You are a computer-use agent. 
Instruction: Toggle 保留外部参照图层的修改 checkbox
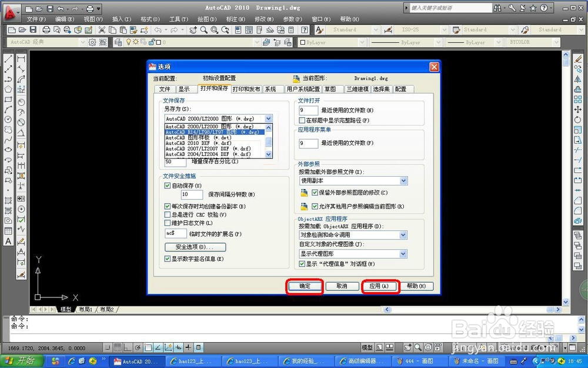315,193
